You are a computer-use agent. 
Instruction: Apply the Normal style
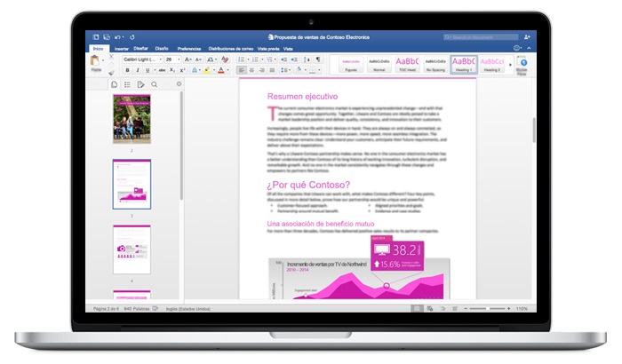[x=379, y=64]
